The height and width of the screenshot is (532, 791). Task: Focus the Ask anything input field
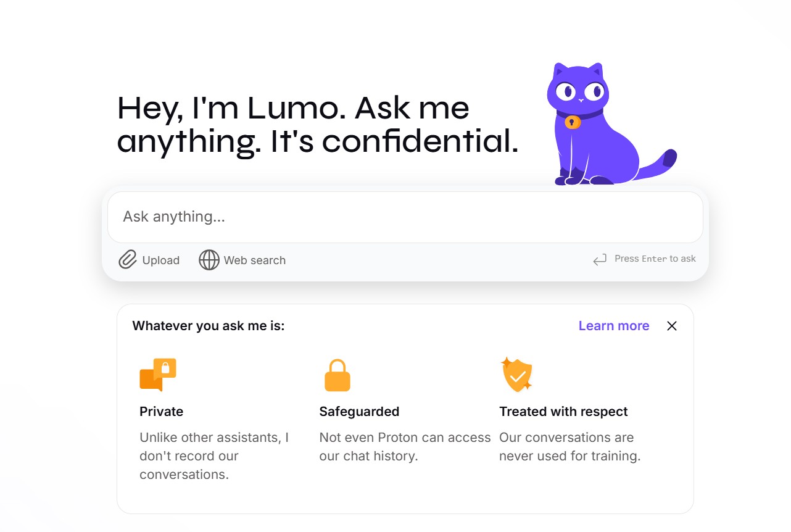(405, 217)
